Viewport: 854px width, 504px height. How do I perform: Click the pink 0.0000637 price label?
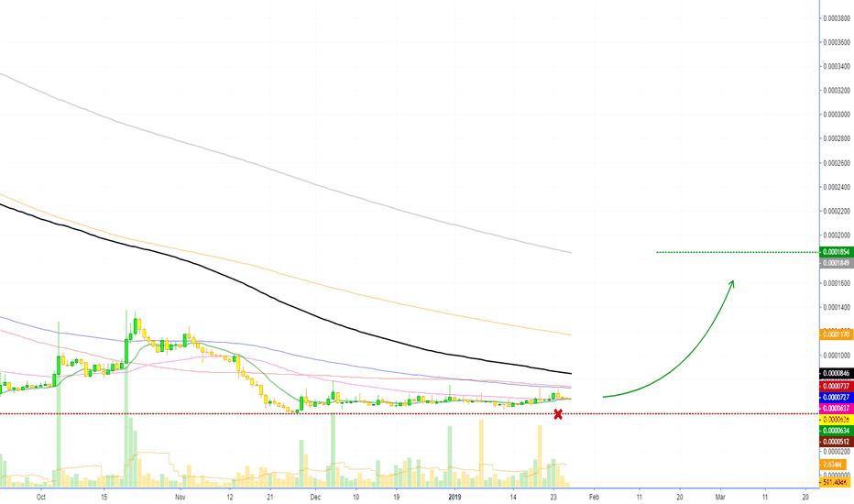836,408
